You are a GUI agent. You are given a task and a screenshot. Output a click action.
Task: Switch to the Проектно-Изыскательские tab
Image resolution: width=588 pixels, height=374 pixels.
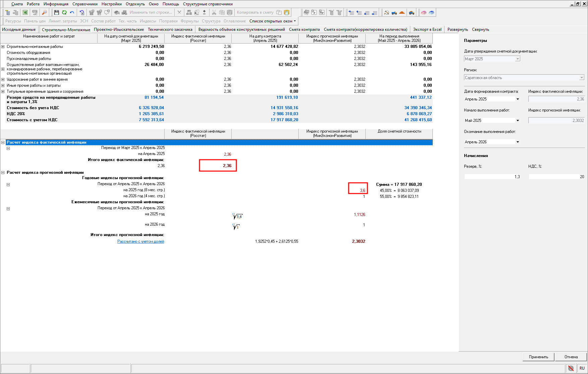119,29
